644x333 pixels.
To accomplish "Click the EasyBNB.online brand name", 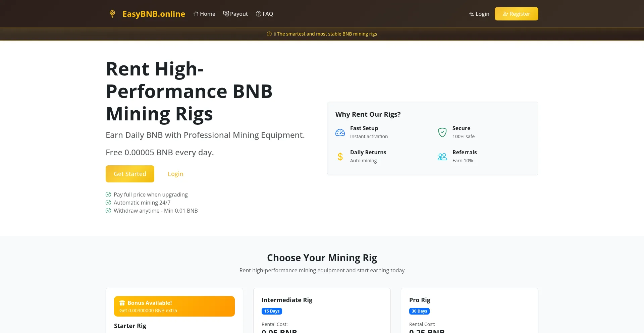I will (154, 14).
